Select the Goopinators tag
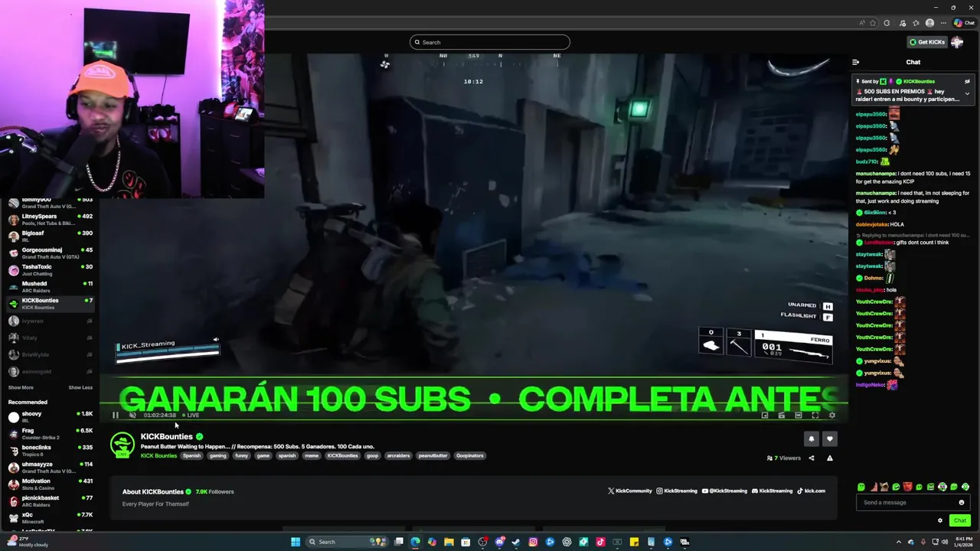 469,456
